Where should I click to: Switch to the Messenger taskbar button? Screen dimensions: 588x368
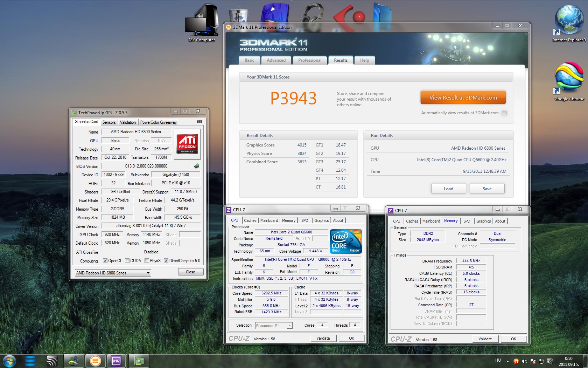(74, 361)
